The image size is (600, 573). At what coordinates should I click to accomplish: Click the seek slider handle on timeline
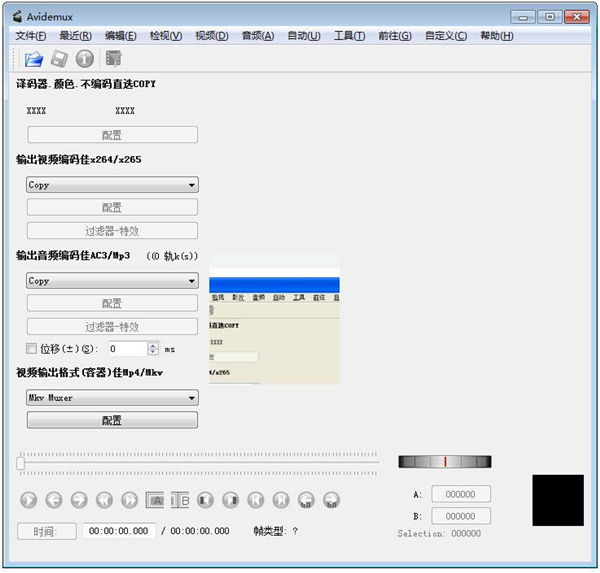(21, 462)
